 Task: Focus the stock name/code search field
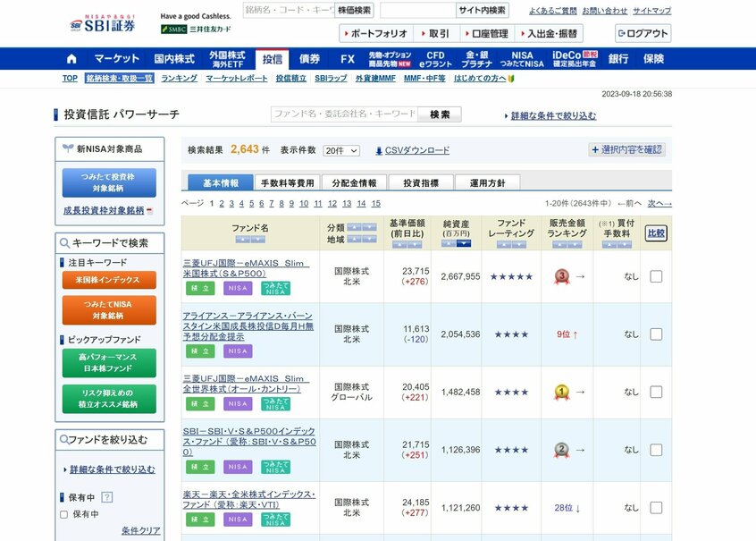289,10
